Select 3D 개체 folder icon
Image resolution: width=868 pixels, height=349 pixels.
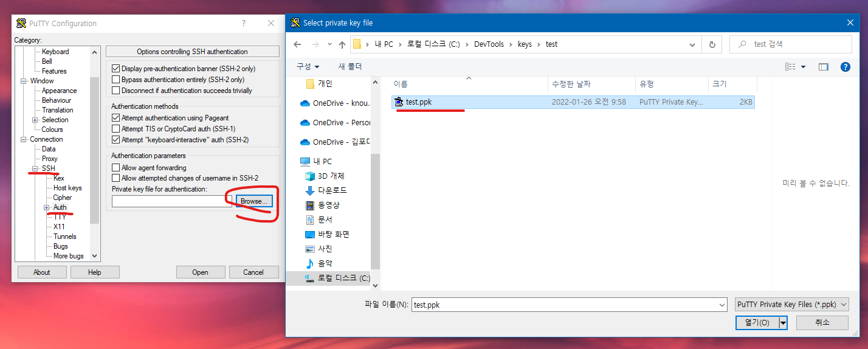click(309, 176)
